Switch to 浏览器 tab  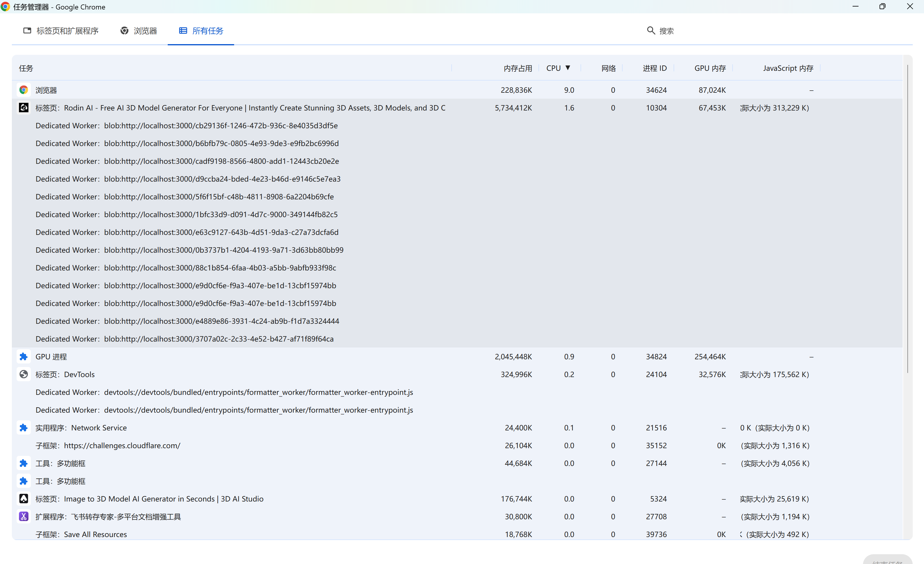tap(139, 31)
